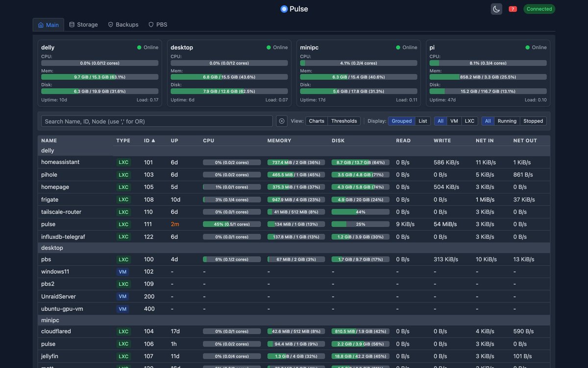Click the LXC type badge for homeassistant

(123, 162)
